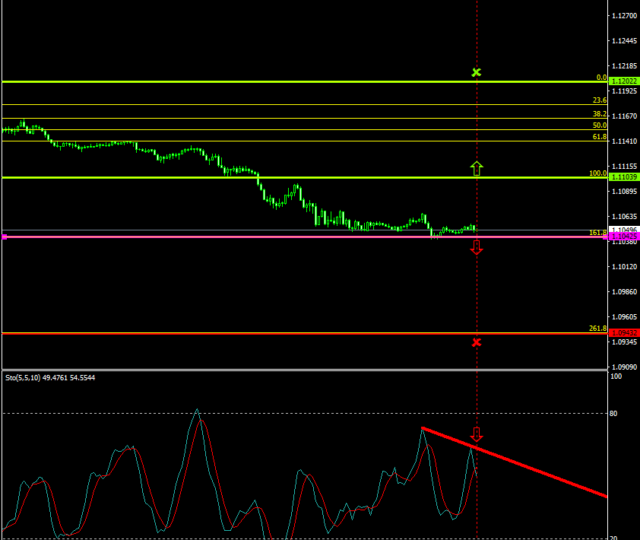Click the green 1.11039 price tag
The image size is (640, 540).
[x=623, y=177]
